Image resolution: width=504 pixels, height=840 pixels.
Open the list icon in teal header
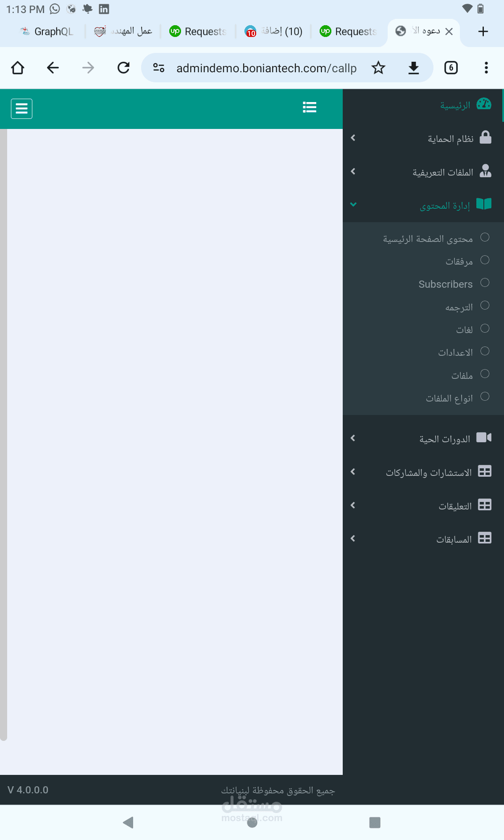tap(310, 108)
